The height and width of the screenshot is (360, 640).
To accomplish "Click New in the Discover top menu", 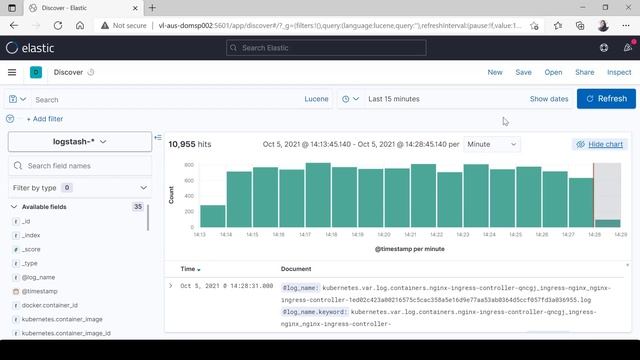I will (x=495, y=72).
